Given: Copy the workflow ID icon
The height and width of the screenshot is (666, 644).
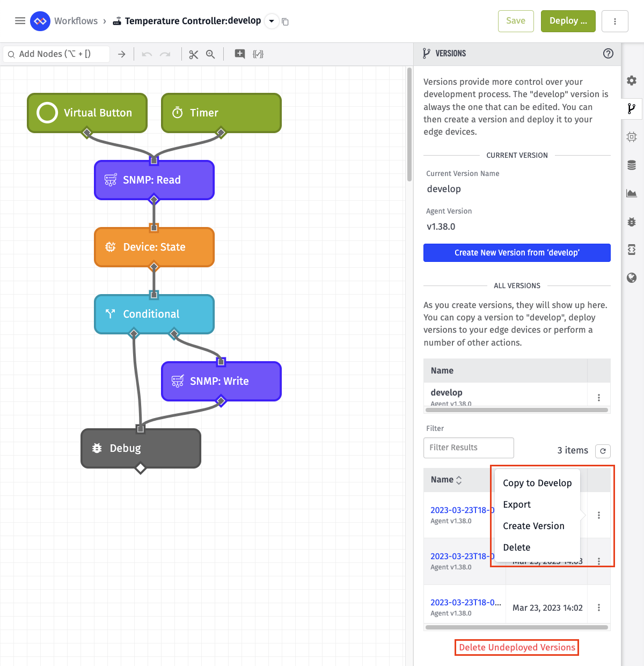Looking at the screenshot, I should coord(286,22).
